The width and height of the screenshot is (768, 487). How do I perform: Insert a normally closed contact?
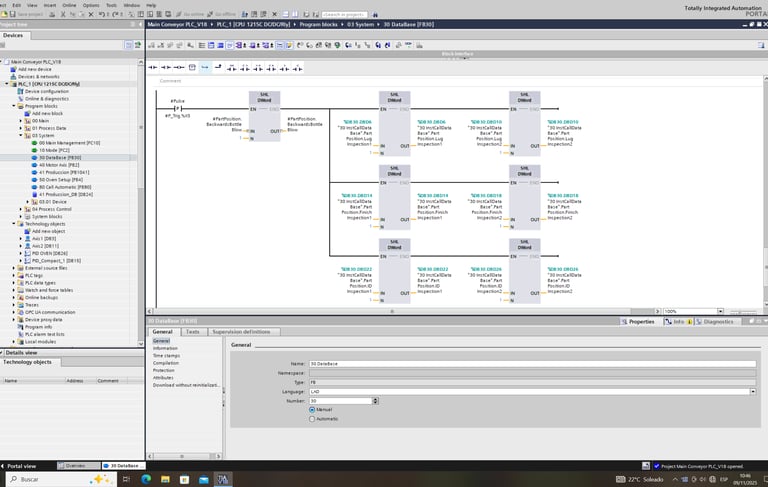(166, 68)
